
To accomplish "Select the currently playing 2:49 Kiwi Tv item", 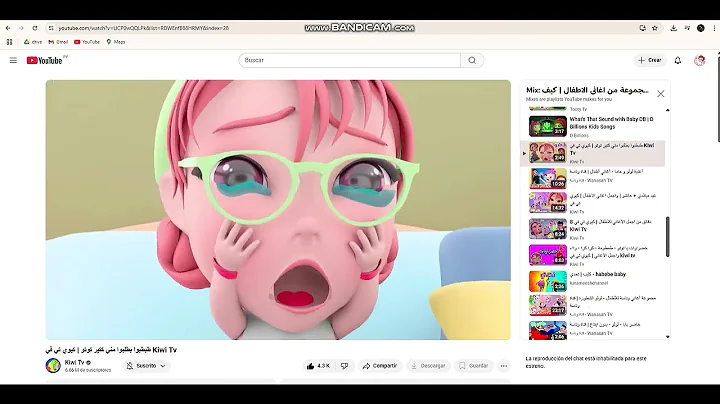I will pyautogui.click(x=592, y=153).
